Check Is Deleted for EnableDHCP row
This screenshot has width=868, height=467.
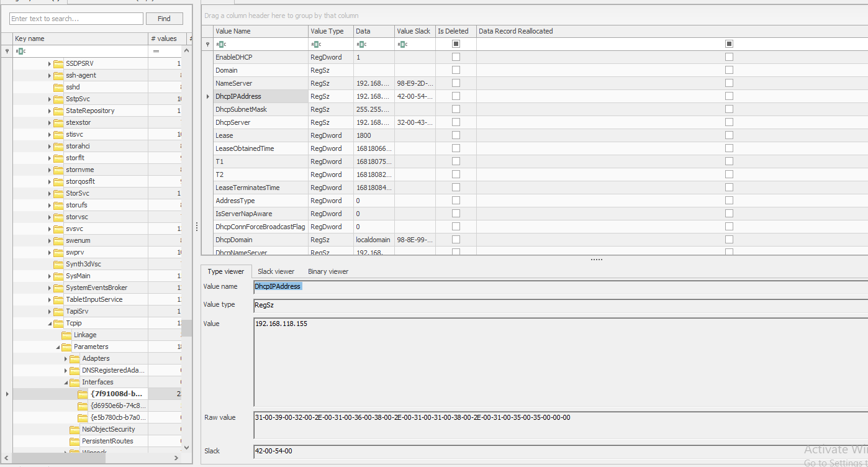tap(456, 57)
